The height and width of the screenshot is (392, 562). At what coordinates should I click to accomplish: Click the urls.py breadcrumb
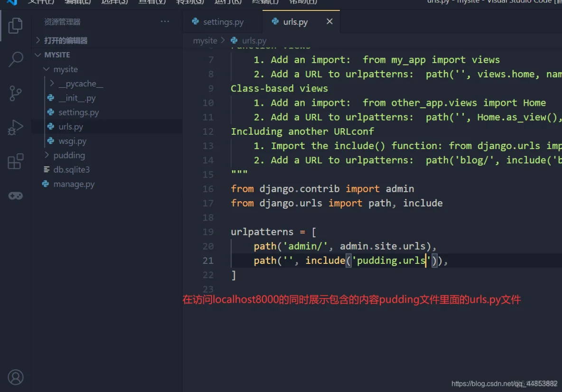click(x=254, y=40)
